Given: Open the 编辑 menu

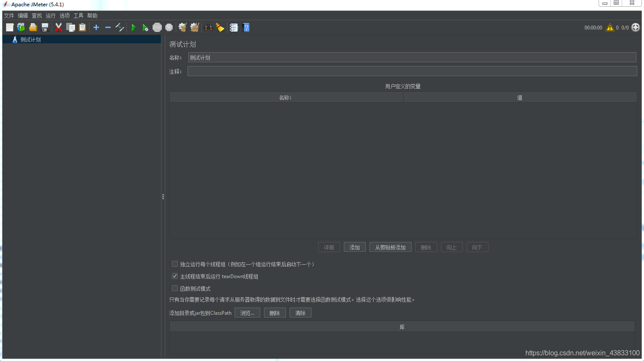Looking at the screenshot, I should (23, 16).
